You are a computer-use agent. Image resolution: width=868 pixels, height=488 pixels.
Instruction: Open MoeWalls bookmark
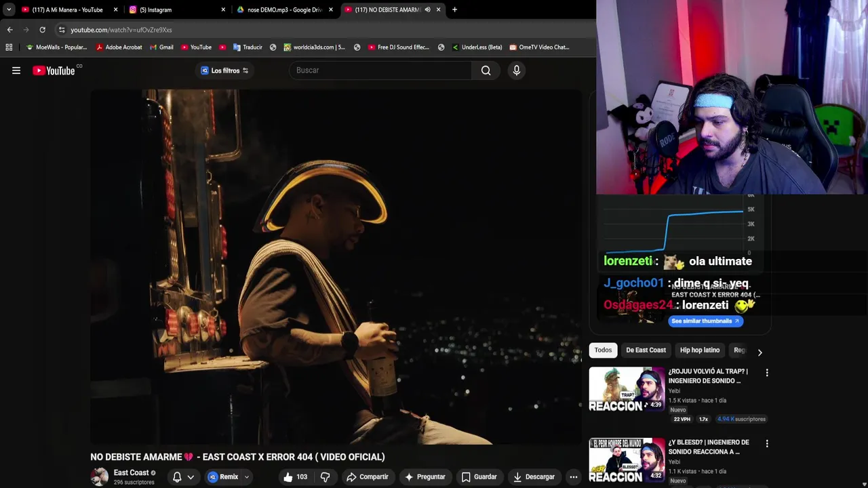56,47
